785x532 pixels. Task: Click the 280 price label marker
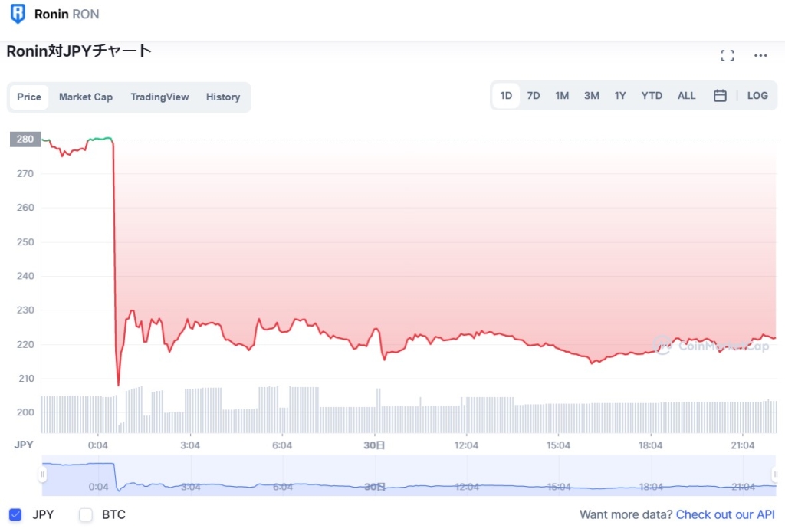click(x=25, y=140)
